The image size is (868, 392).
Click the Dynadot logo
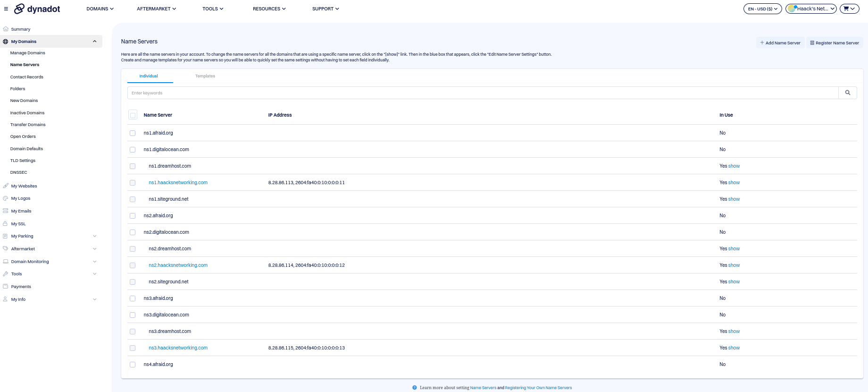37,9
